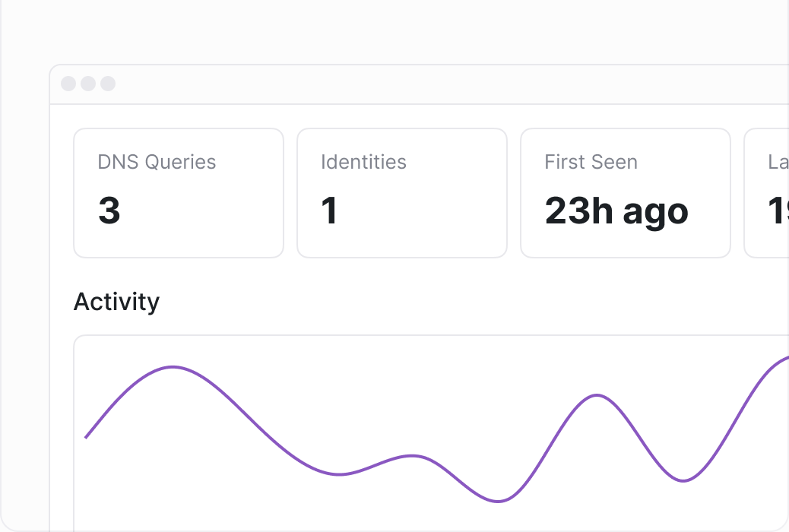Click the Activity section heading
This screenshot has width=789, height=532.
pyautogui.click(x=116, y=302)
